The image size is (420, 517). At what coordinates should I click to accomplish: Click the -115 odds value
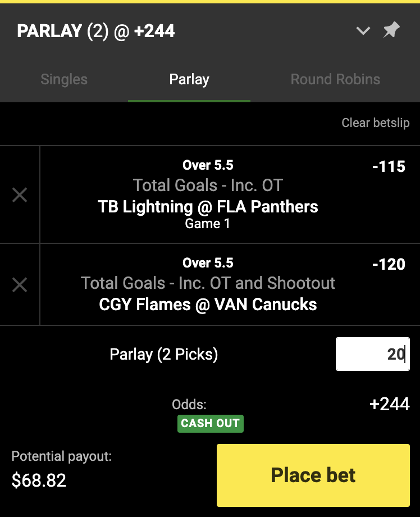tap(389, 166)
